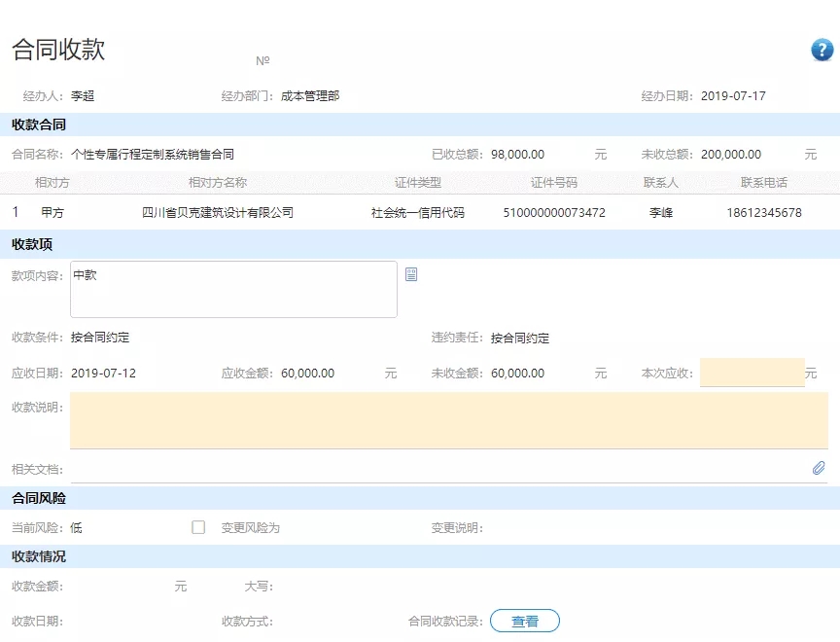Viewport: 840px width, 642px height.
Task: Tick the 变更风险为 checkbox
Action: (198, 527)
